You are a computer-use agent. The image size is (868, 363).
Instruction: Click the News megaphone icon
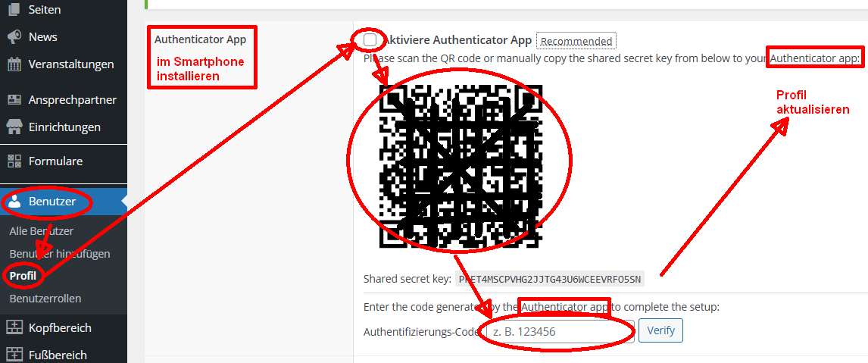click(14, 36)
